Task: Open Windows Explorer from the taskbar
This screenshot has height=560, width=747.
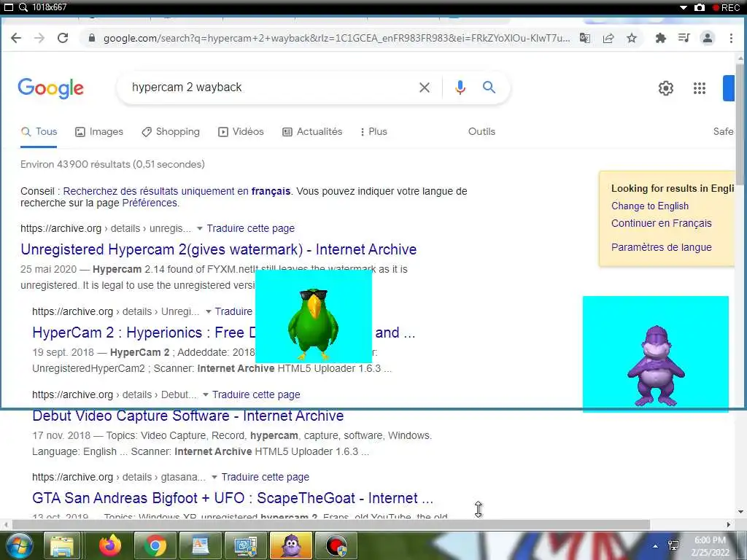Action: click(x=62, y=545)
